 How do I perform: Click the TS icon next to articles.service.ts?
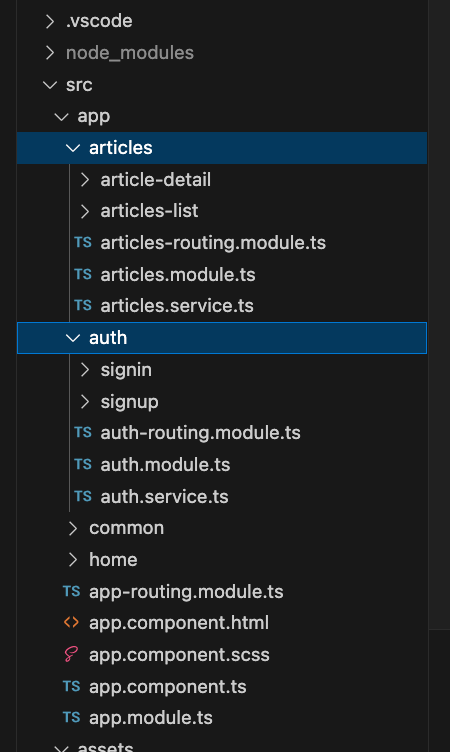(x=83, y=306)
